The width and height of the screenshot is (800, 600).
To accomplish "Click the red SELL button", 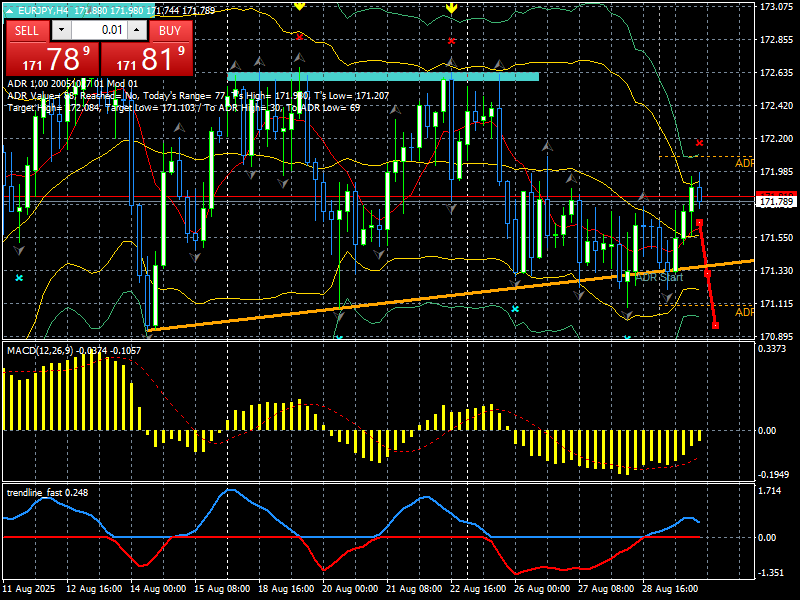I will [x=27, y=31].
